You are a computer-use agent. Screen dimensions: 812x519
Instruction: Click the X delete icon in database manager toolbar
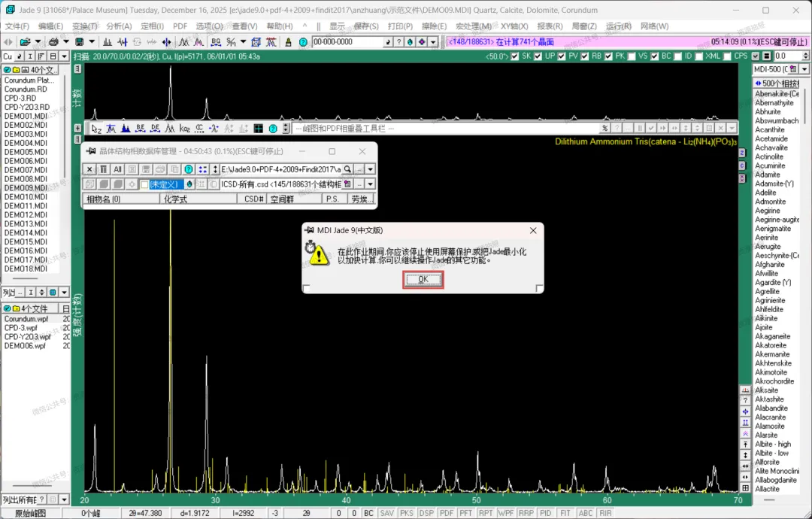pos(89,169)
